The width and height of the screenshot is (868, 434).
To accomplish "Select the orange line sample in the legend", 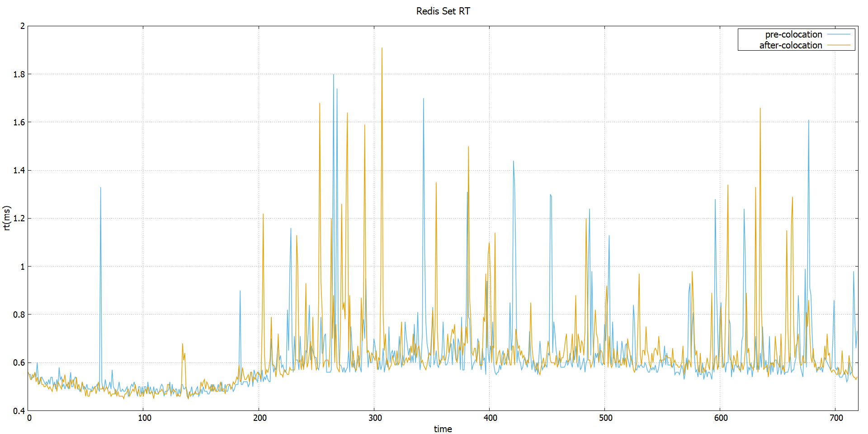I will click(x=839, y=45).
